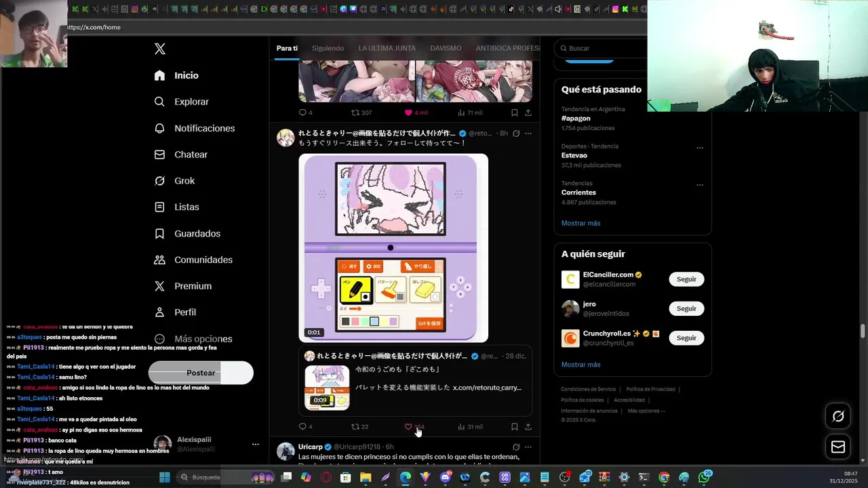Open Guardados bookmarks page

187,233
